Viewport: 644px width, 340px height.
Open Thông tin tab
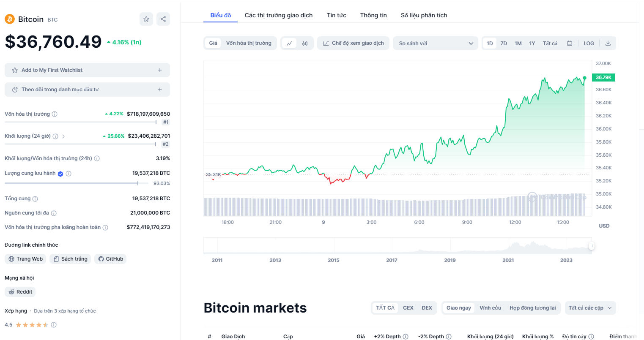coord(373,15)
